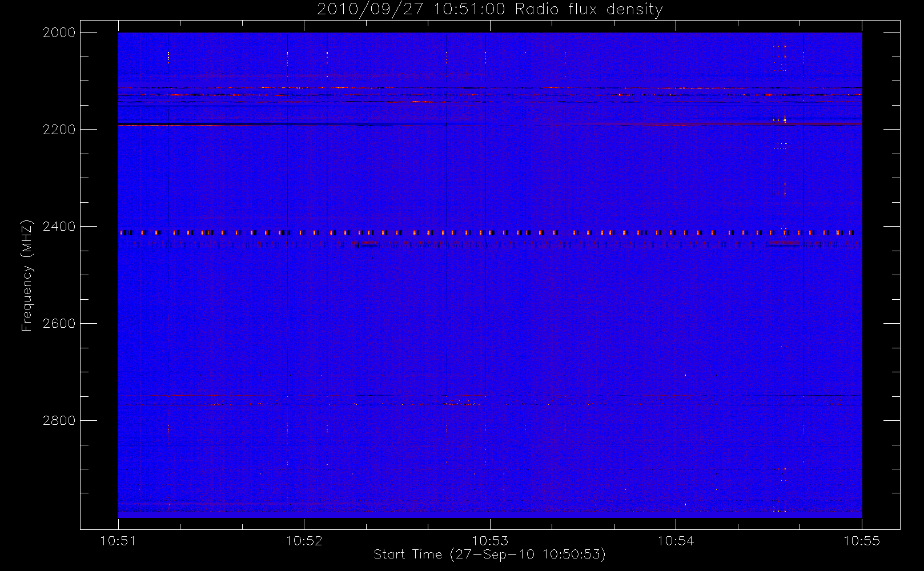924x571 pixels.
Task: Click the 10:52 time tick label
Action: [304, 541]
